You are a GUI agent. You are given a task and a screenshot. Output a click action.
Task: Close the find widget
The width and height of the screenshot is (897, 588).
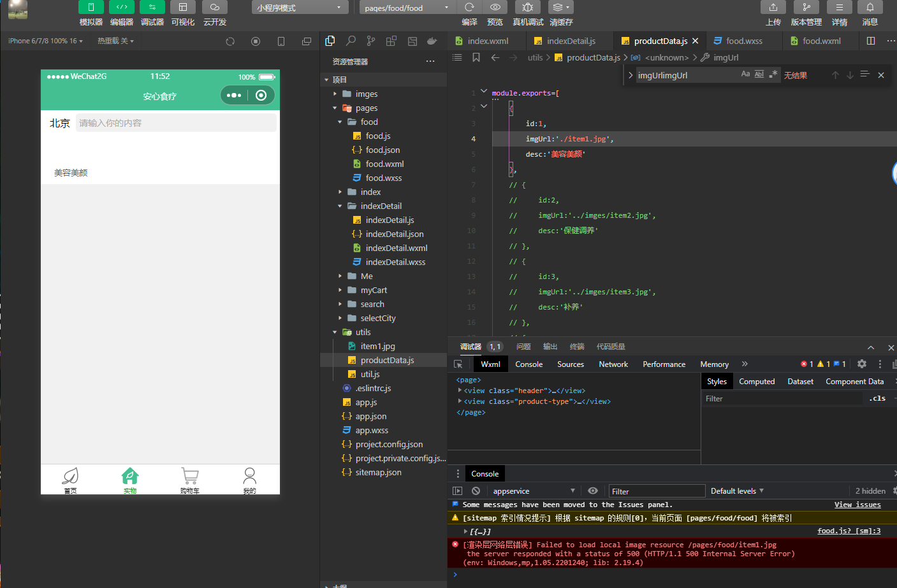tap(881, 75)
